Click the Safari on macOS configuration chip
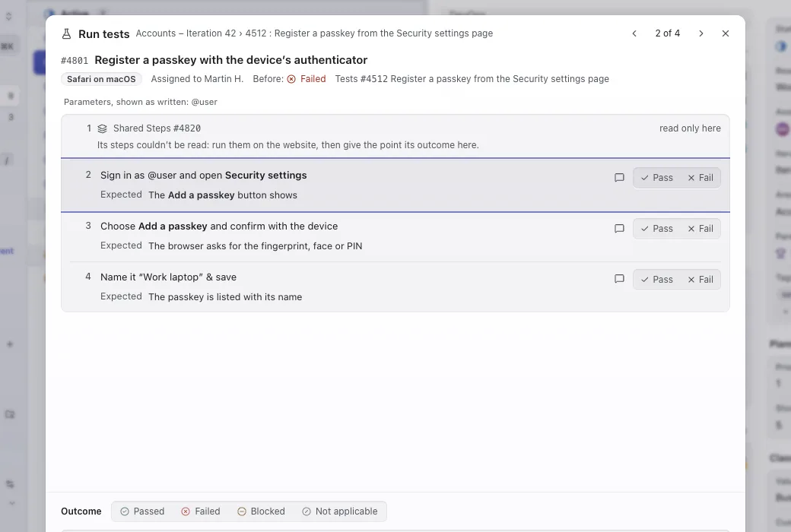The height and width of the screenshot is (532, 791). (101, 79)
